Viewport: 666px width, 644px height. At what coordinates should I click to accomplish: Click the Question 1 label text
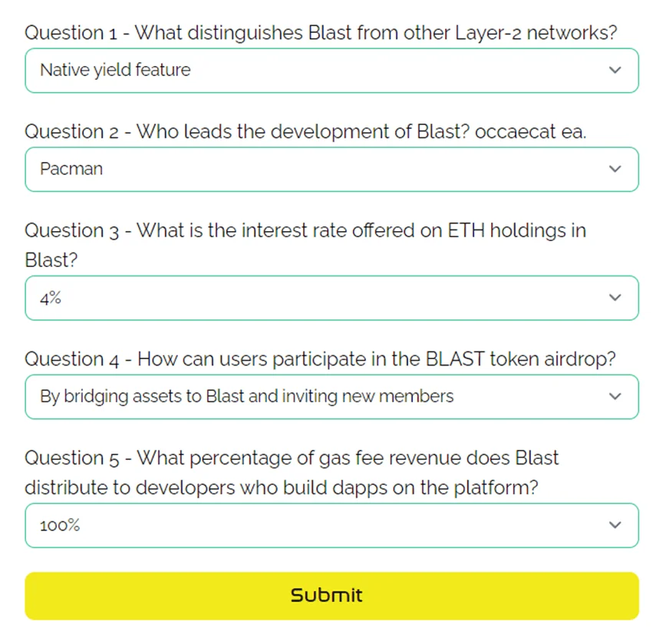[x=321, y=33]
